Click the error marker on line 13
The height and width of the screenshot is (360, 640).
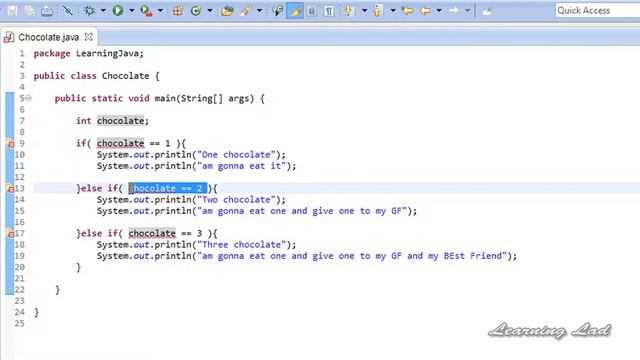tap(10, 189)
